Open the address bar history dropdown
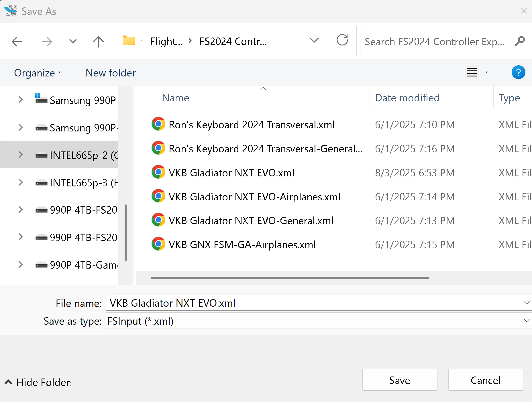Image resolution: width=532 pixels, height=402 pixels. [314, 40]
